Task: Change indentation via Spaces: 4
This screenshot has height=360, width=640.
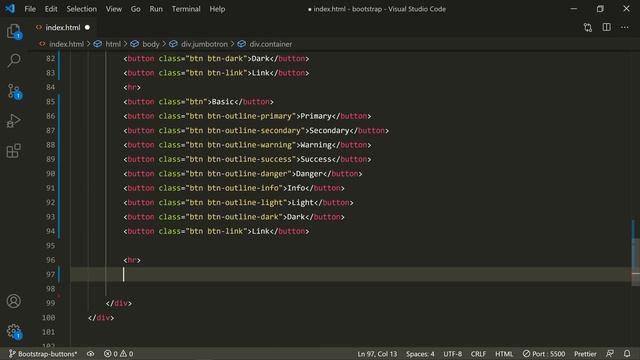Action: (420, 353)
